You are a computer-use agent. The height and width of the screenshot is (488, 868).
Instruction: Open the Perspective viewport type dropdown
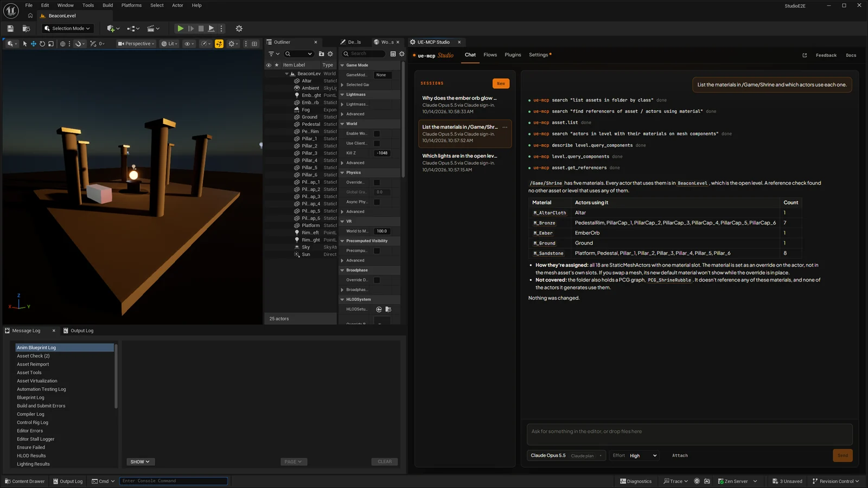tap(136, 43)
